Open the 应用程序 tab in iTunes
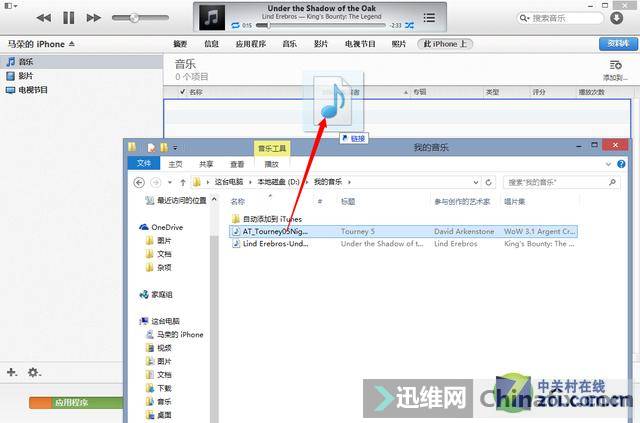The image size is (640, 423). (251, 44)
